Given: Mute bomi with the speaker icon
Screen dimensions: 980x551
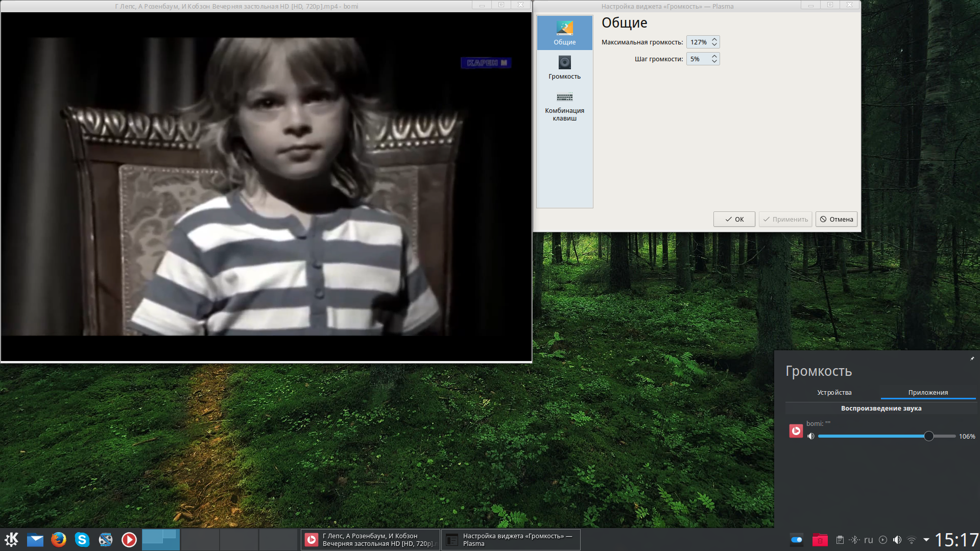Looking at the screenshot, I should [811, 436].
